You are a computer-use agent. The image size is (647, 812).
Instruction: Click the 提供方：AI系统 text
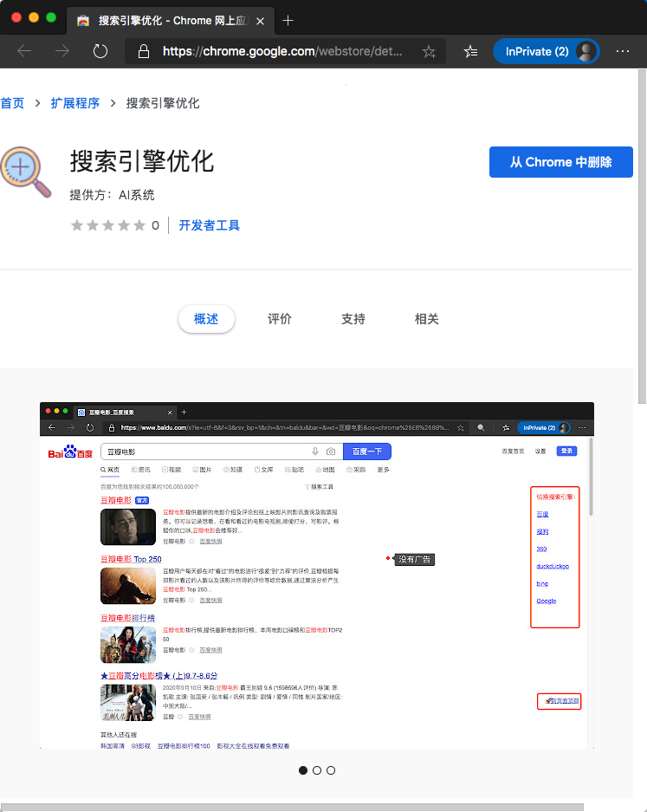112,195
